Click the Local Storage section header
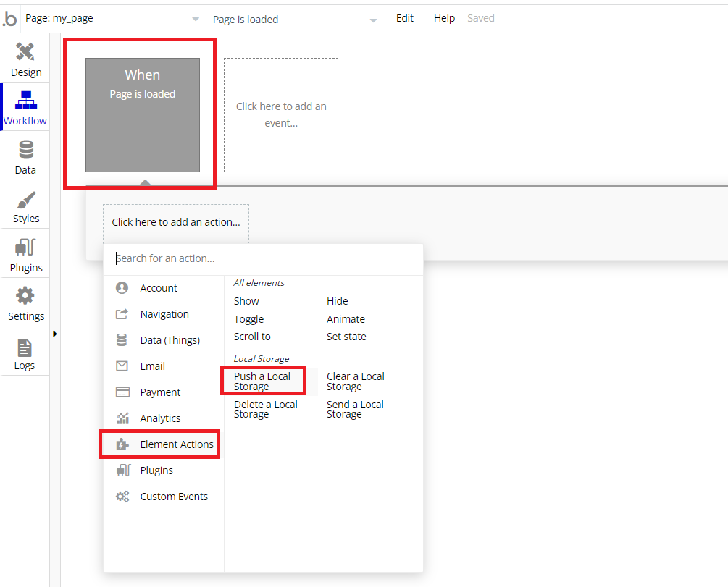This screenshot has width=728, height=587. tap(262, 359)
